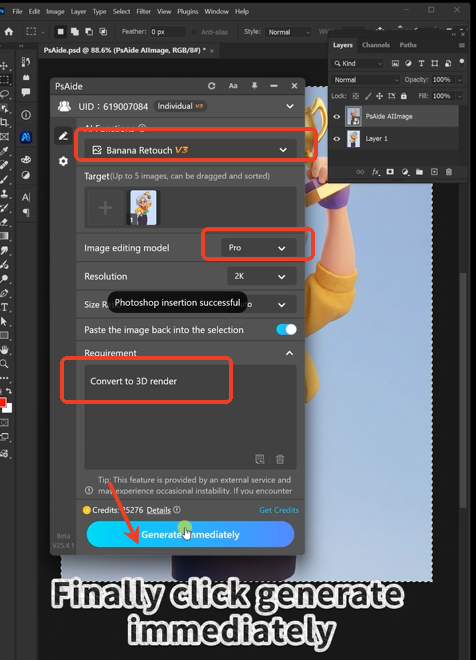The image size is (476, 660).
Task: Open the Opacity dropdown arrow
Action: (x=460, y=80)
